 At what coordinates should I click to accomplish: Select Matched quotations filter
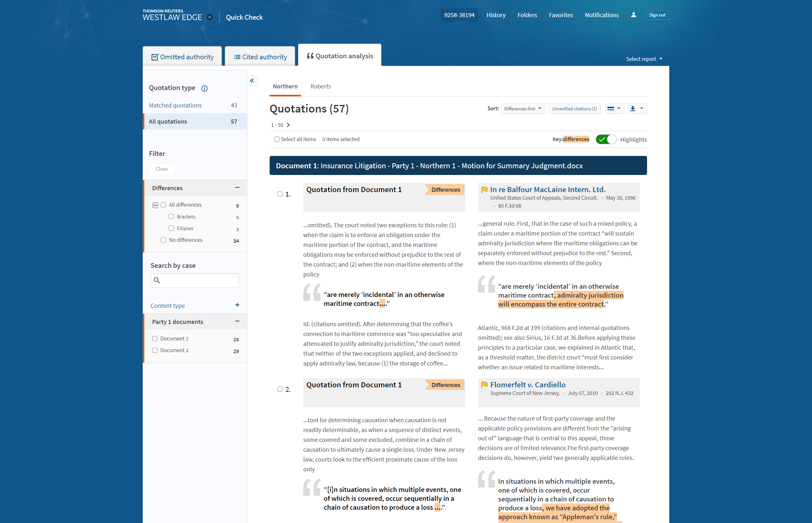click(195, 106)
